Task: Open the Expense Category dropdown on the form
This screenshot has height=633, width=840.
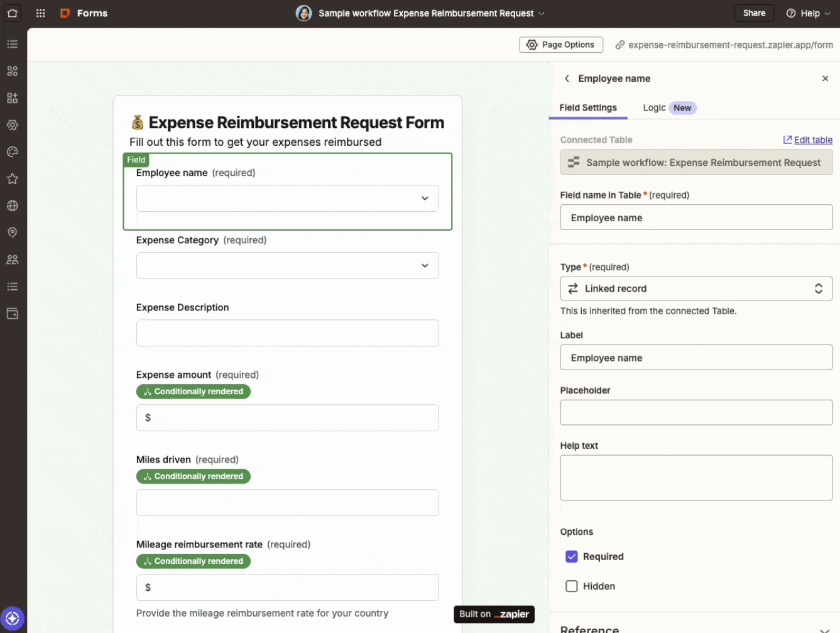Action: (x=287, y=265)
